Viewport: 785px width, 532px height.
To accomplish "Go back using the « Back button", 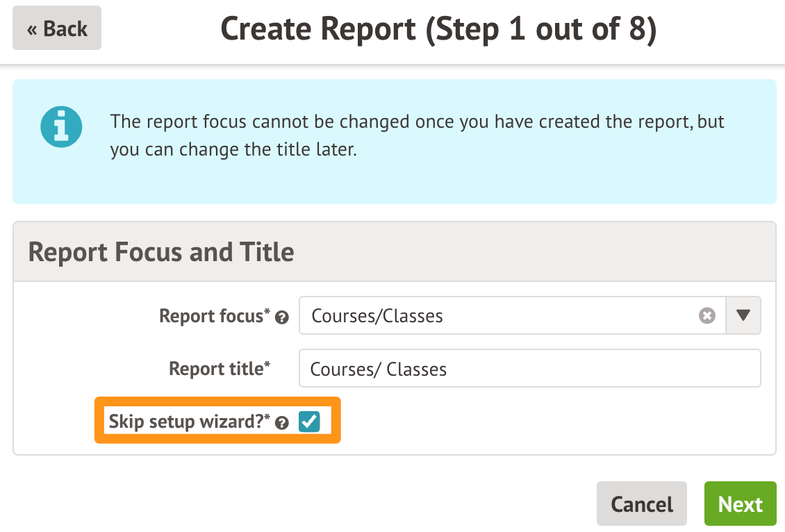I will click(57, 28).
